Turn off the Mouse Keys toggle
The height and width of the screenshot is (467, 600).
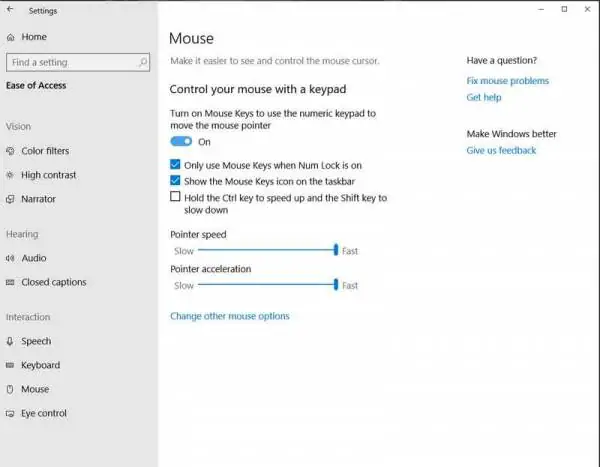(181, 142)
